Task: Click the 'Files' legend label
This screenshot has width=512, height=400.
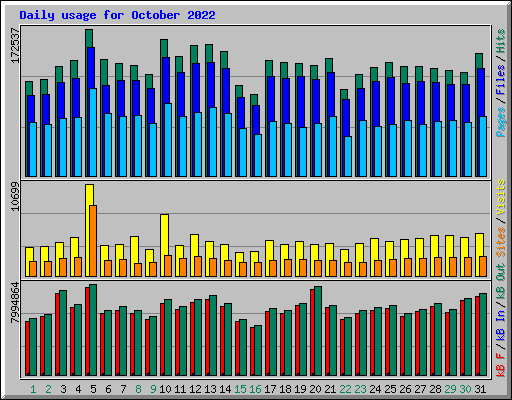Action: 501,80
